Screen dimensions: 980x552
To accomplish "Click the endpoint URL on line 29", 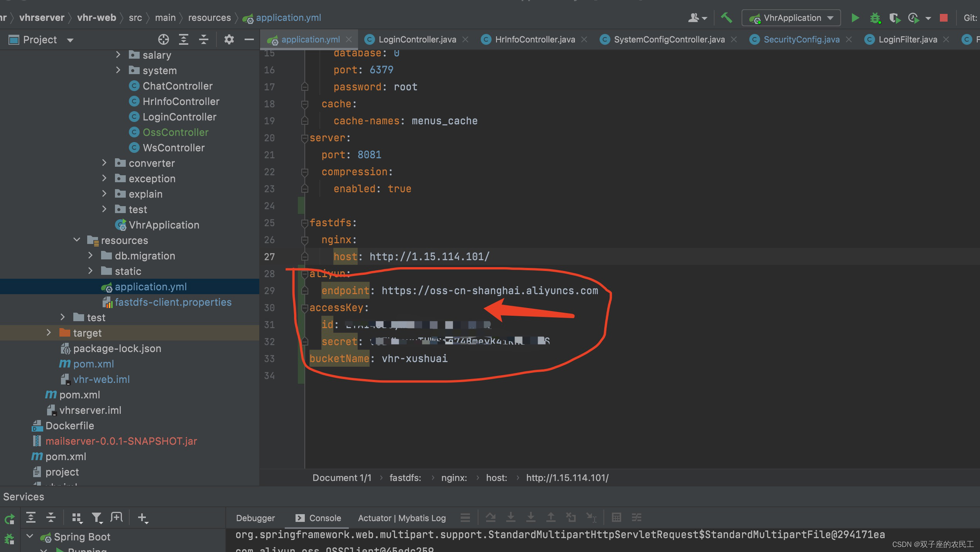I will [490, 291].
